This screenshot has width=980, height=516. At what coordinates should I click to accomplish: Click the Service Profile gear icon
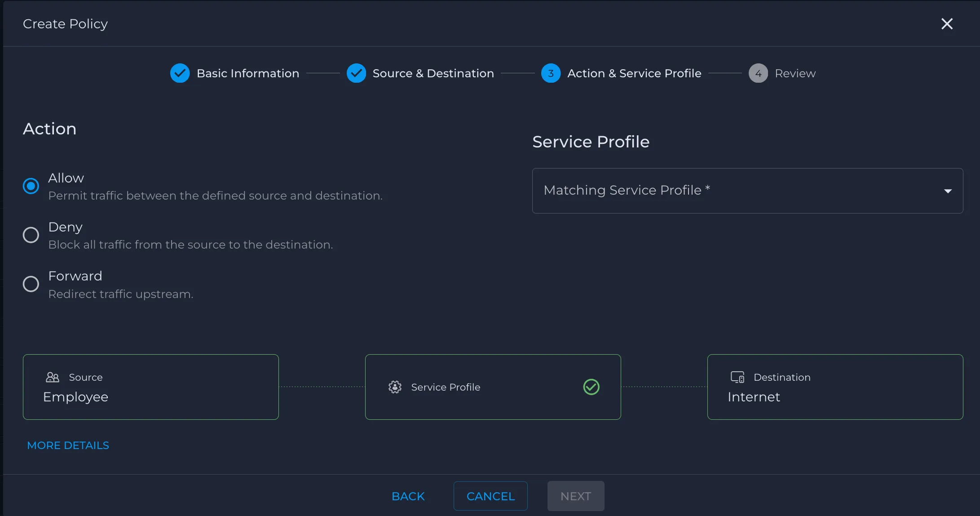click(395, 387)
